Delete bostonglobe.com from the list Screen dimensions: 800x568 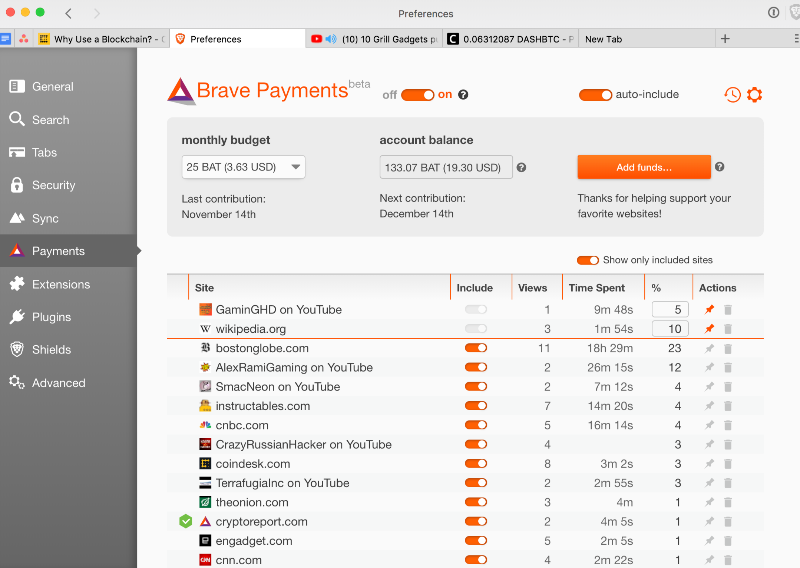click(x=728, y=349)
